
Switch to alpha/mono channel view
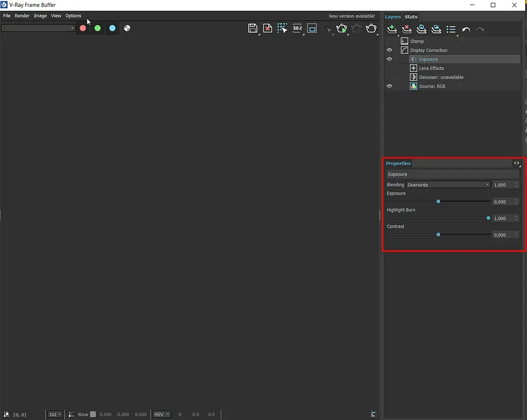[127, 28]
